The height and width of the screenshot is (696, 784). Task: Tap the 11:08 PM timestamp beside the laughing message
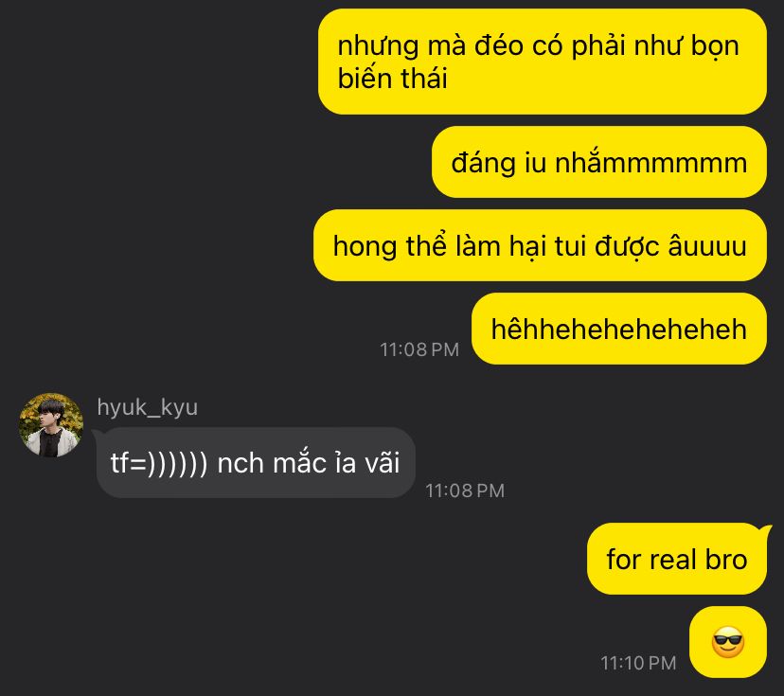419,349
